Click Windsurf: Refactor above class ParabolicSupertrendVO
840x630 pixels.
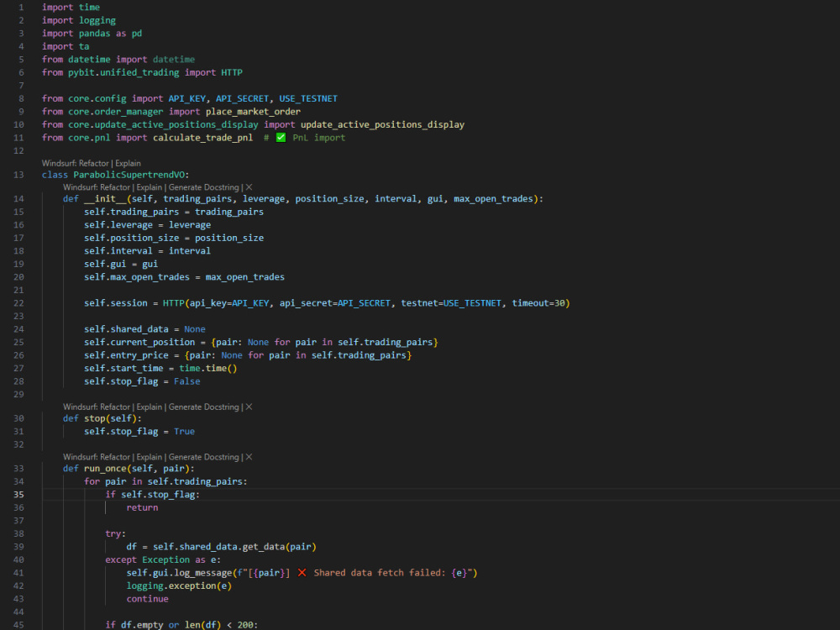coord(76,164)
